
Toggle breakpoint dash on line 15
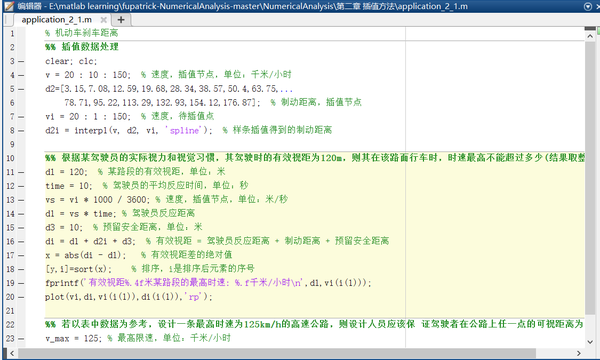(x=21, y=228)
